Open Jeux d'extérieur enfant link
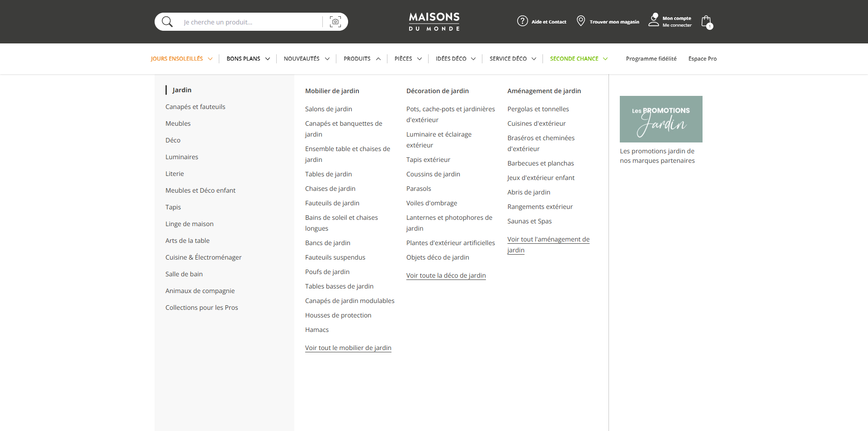Screen dimensions: 868x431 tap(541, 178)
